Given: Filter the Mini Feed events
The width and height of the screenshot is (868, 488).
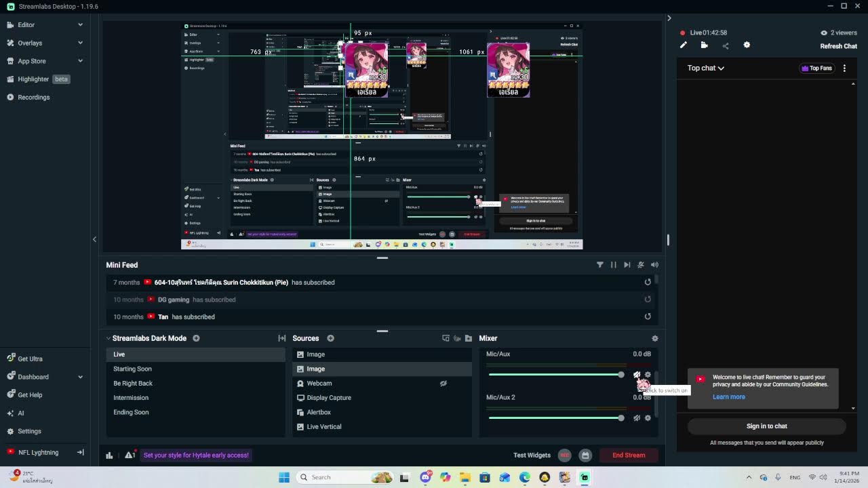Looking at the screenshot, I should pyautogui.click(x=600, y=265).
